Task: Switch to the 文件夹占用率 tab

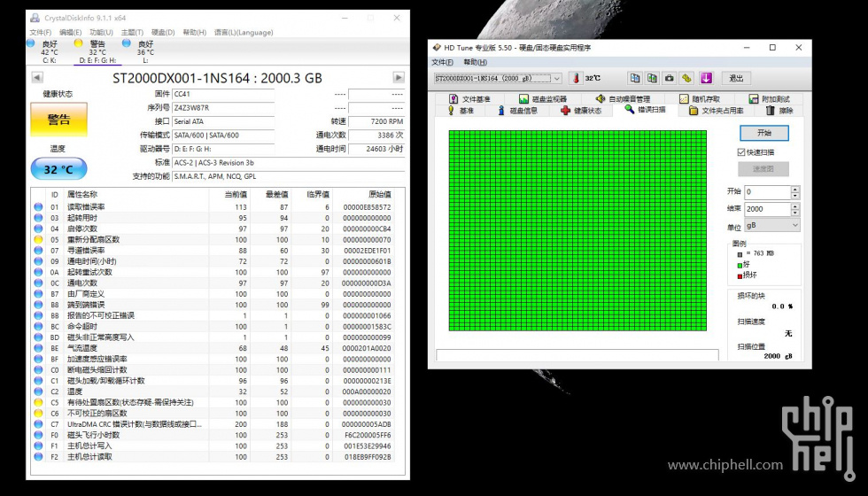Action: tap(717, 111)
